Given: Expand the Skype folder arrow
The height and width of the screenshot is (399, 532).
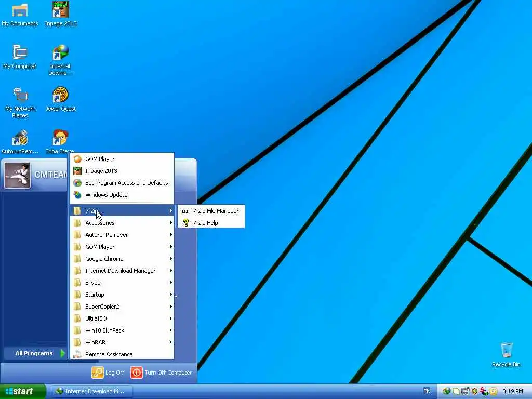Looking at the screenshot, I should pos(170,283).
